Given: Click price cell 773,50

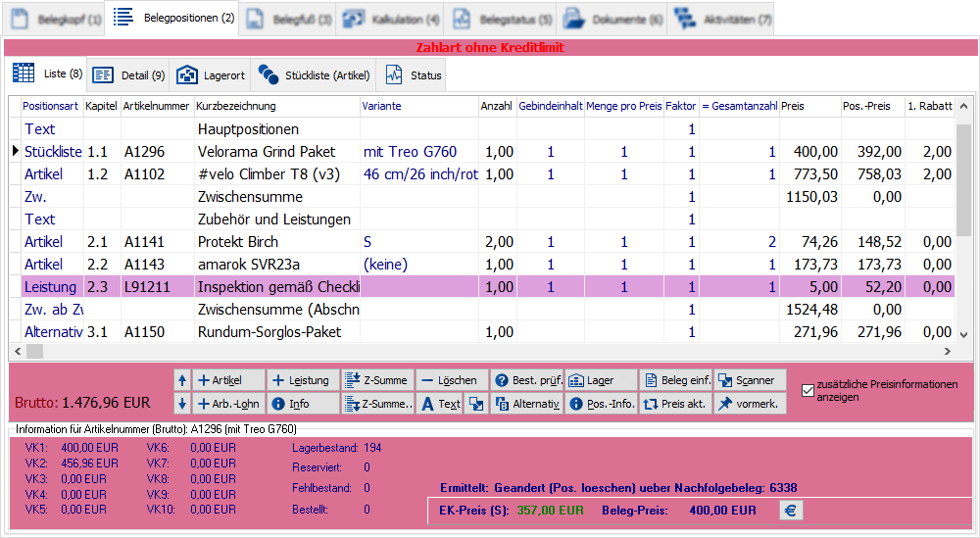Looking at the screenshot, I should point(810,174).
